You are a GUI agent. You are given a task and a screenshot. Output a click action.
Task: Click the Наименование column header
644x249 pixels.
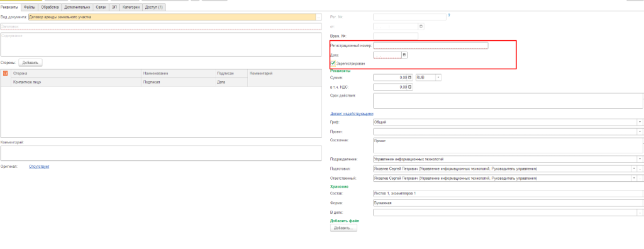178,73
